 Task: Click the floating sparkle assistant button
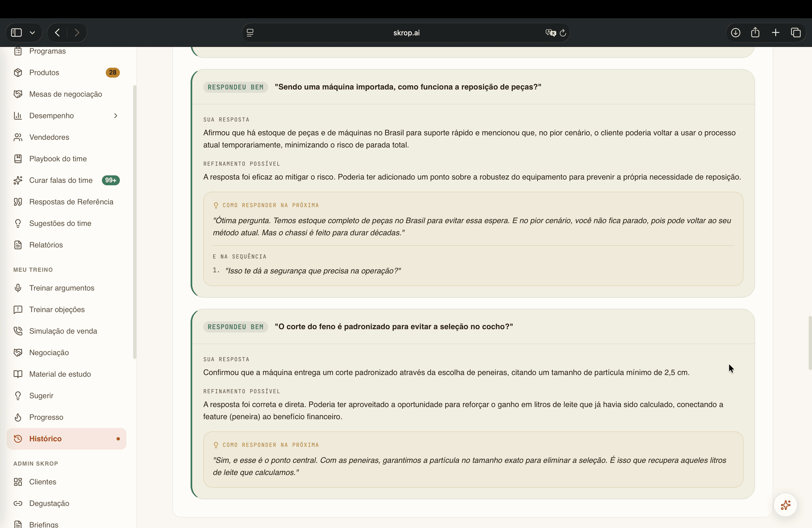tap(785, 505)
